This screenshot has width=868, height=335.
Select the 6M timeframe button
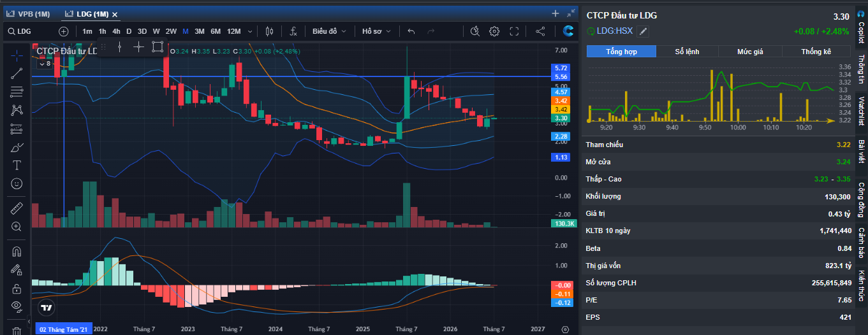(x=216, y=31)
